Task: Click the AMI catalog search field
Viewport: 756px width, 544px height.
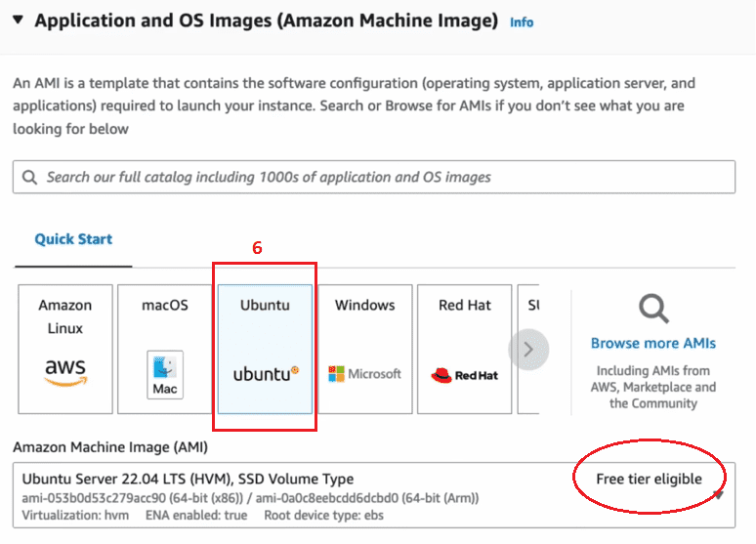Action: (x=374, y=177)
